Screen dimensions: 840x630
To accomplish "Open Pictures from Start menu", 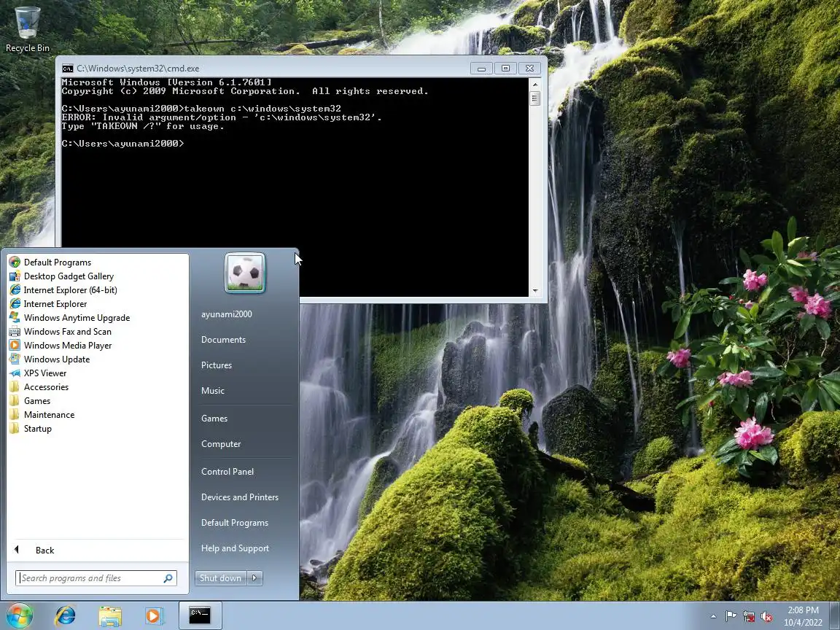I will (x=217, y=365).
